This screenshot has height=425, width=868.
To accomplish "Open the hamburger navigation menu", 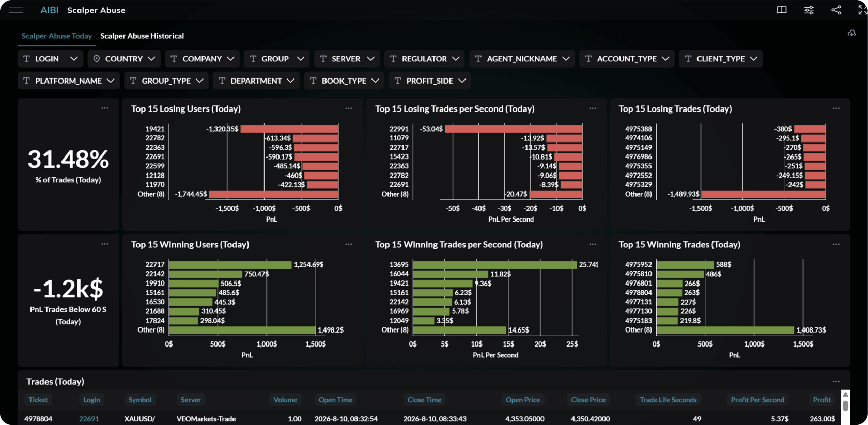I will [x=16, y=10].
